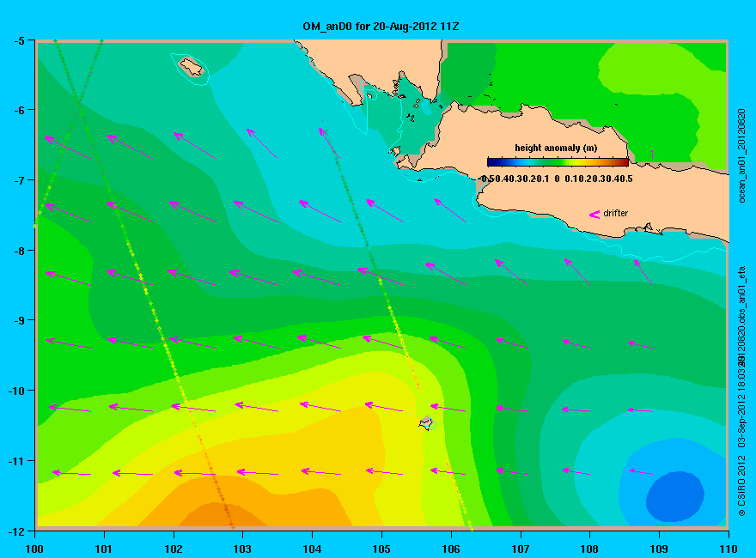Click x-axis label "106"
The width and height of the screenshot is (756, 558).
click(x=451, y=549)
